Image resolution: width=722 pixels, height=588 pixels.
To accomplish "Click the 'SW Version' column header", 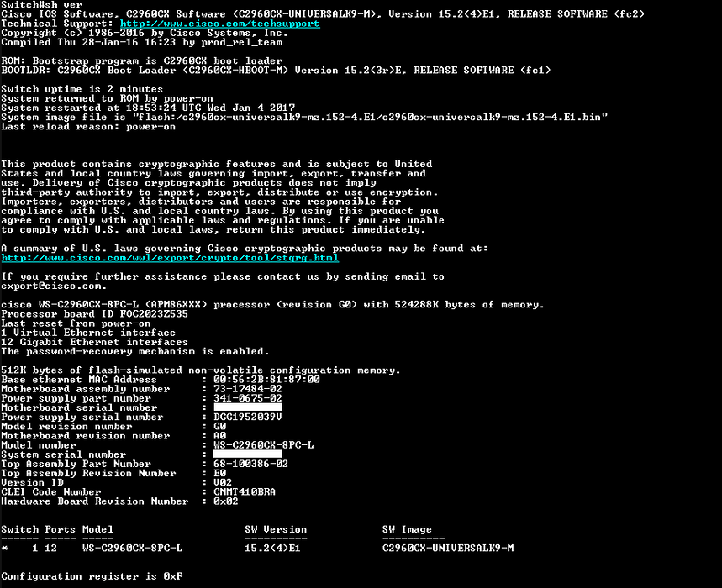I will click(276, 529).
